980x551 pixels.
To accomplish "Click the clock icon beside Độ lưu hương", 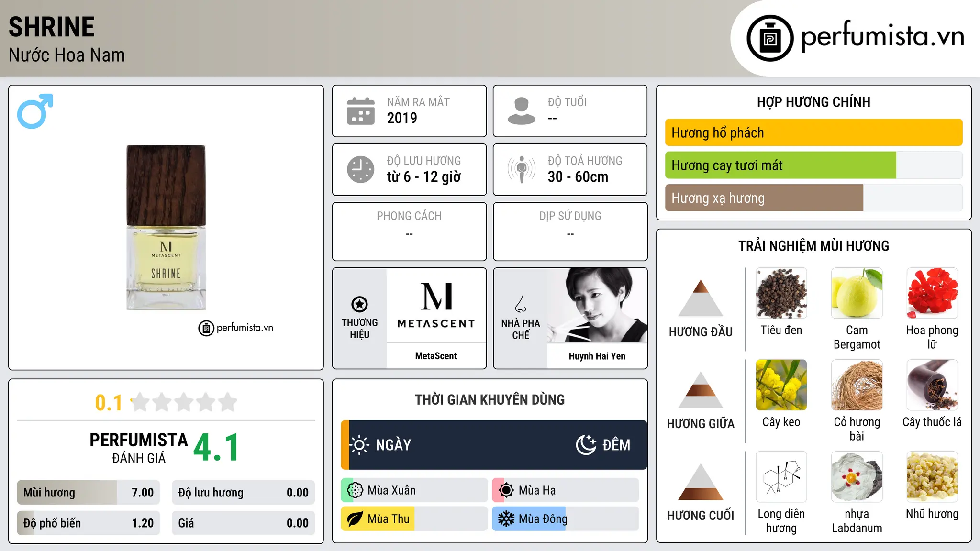I will [x=361, y=169].
